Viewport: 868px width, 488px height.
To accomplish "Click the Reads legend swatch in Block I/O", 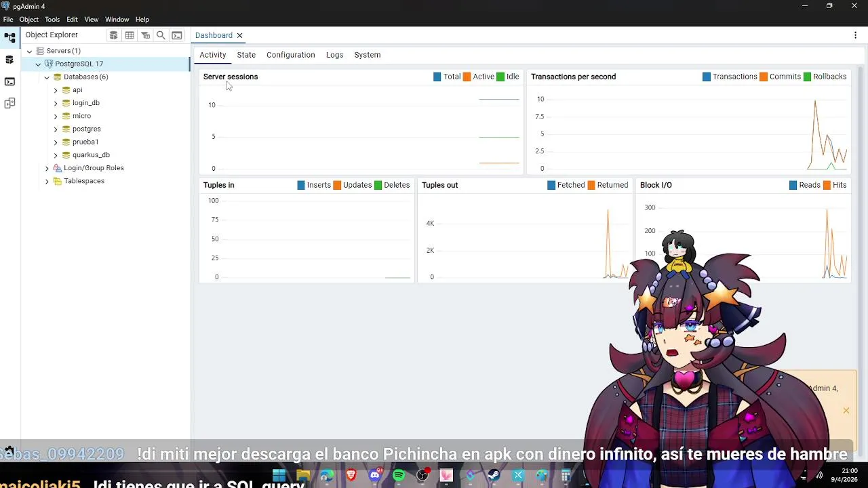I will tap(793, 185).
